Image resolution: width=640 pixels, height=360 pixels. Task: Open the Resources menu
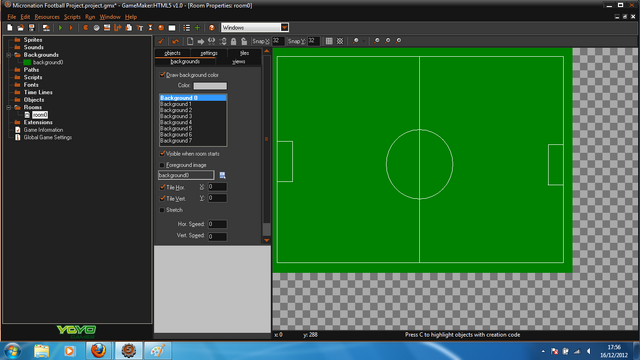(x=47, y=17)
